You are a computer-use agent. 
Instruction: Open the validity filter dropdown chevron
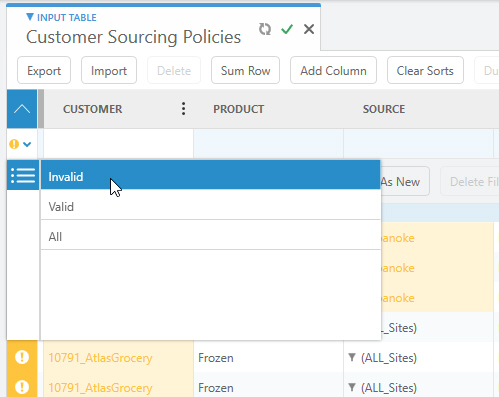click(x=27, y=144)
